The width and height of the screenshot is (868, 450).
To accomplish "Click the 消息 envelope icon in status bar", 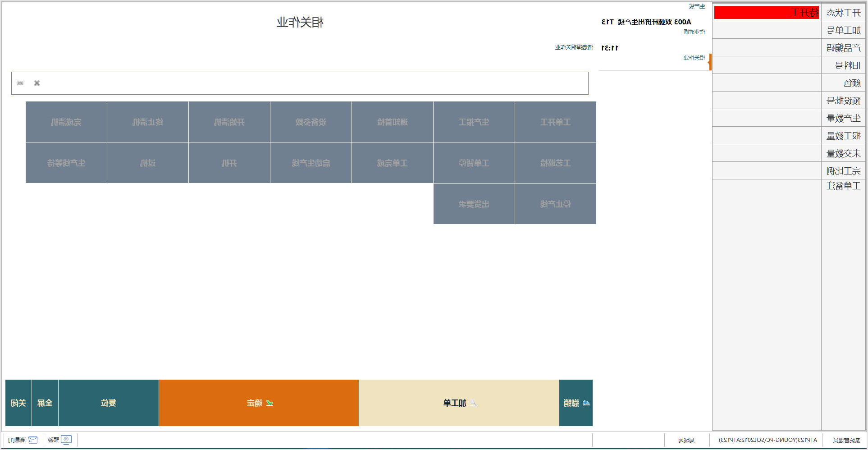I will [x=33, y=440].
